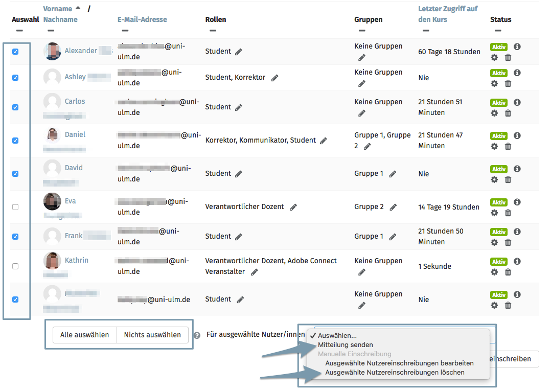The image size is (551, 392).
Task: Delete Carlos's enrolment via trash icon
Action: click(508, 113)
